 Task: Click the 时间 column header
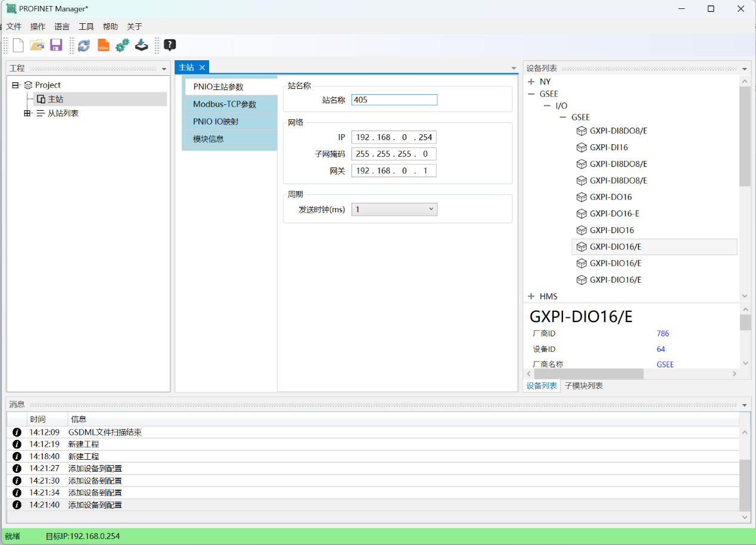tap(46, 419)
